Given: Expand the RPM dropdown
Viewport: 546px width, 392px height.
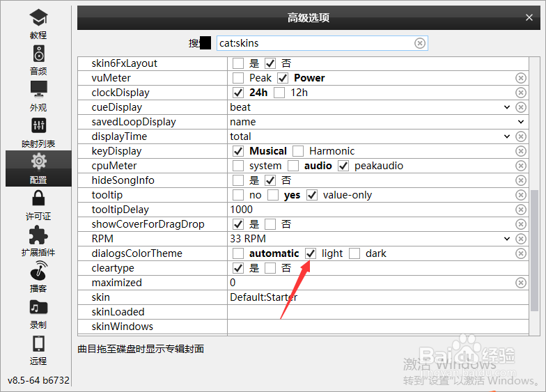Looking at the screenshot, I should coord(507,239).
